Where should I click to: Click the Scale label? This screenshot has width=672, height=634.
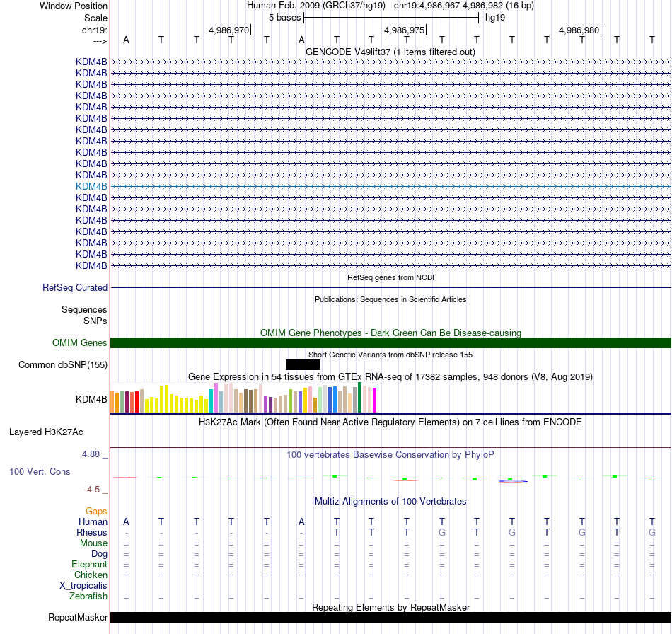pyautogui.click(x=95, y=18)
